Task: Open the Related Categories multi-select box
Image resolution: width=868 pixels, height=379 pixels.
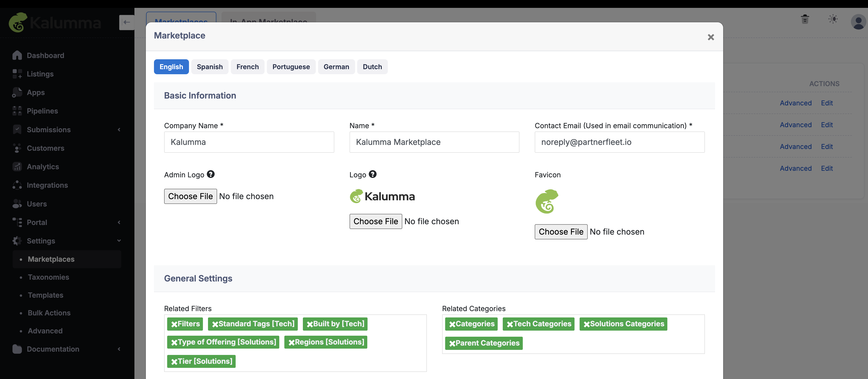Action: coord(573,334)
